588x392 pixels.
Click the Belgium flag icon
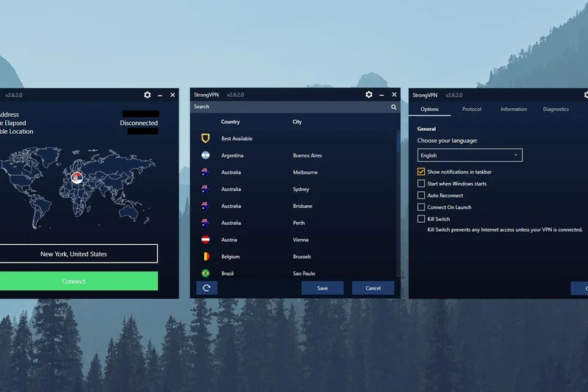[206, 257]
